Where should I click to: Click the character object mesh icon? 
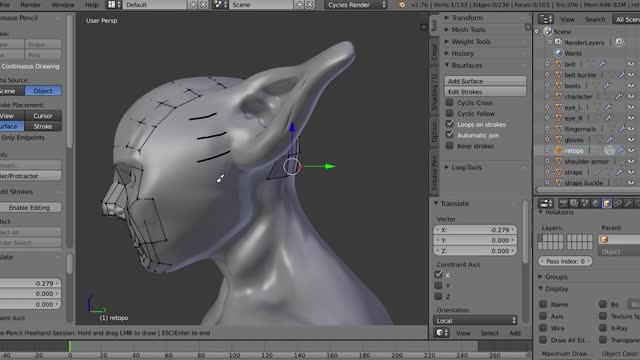(x=559, y=96)
